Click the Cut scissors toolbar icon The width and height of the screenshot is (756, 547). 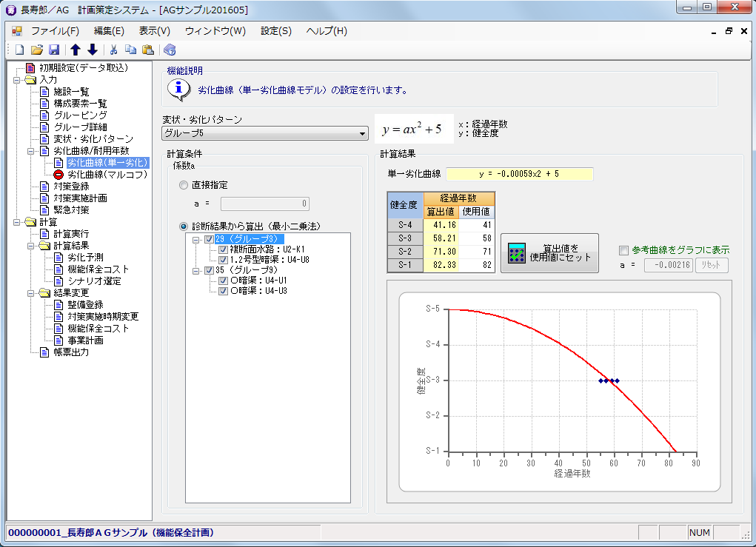[x=114, y=50]
